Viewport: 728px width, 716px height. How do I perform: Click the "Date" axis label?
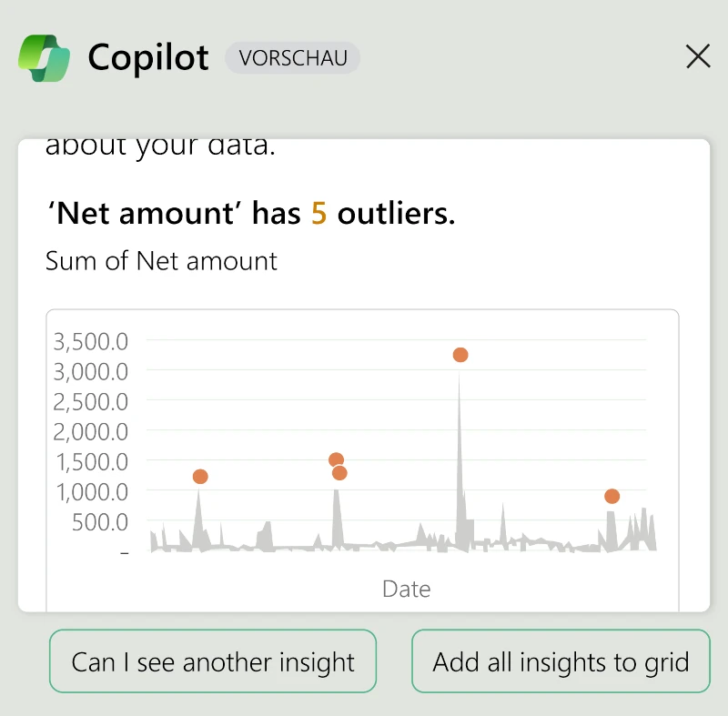pyautogui.click(x=406, y=589)
